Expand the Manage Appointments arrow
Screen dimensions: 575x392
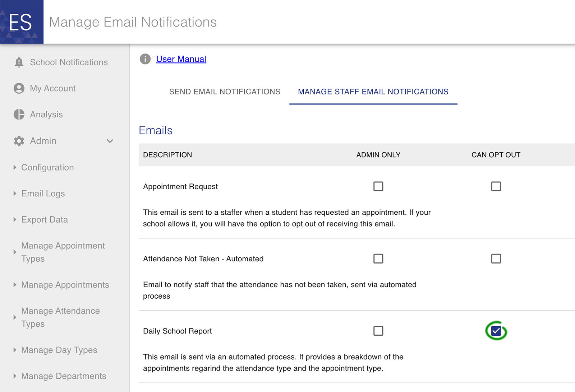(x=15, y=285)
